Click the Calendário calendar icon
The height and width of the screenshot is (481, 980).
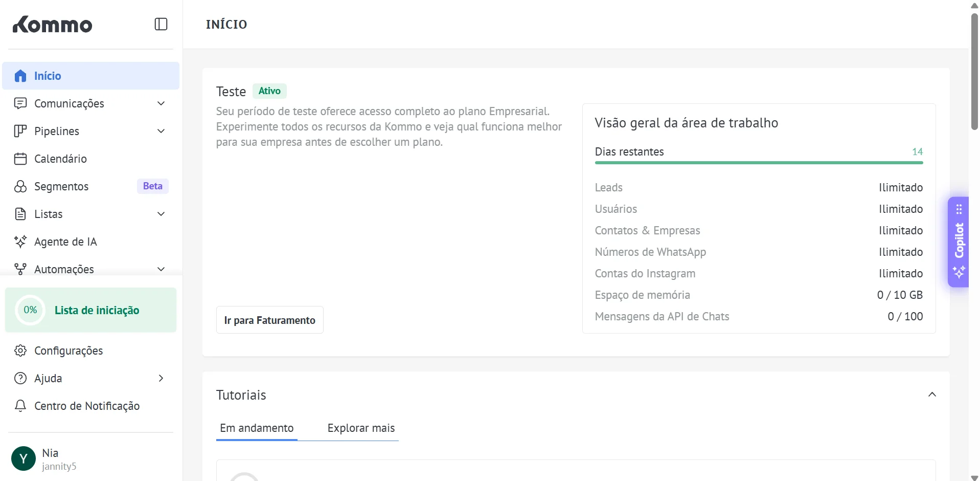20,159
